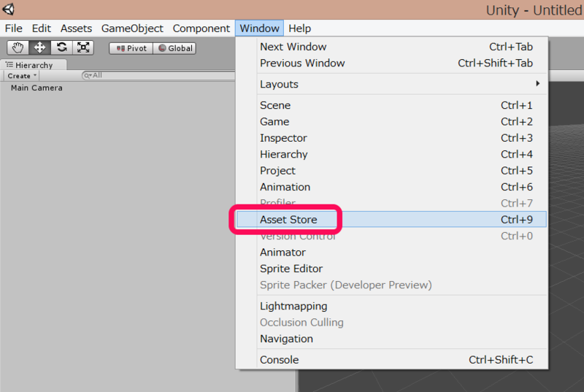Viewport: 584px width, 392px height.
Task: Open the Scene window
Action: tap(392, 105)
